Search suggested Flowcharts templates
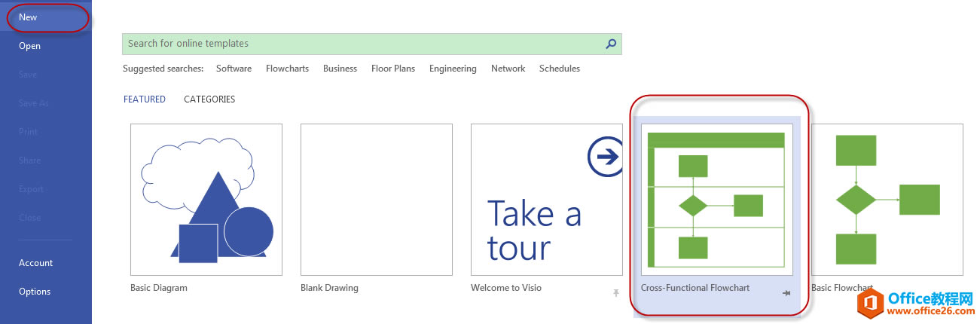The image size is (980, 324). [287, 69]
